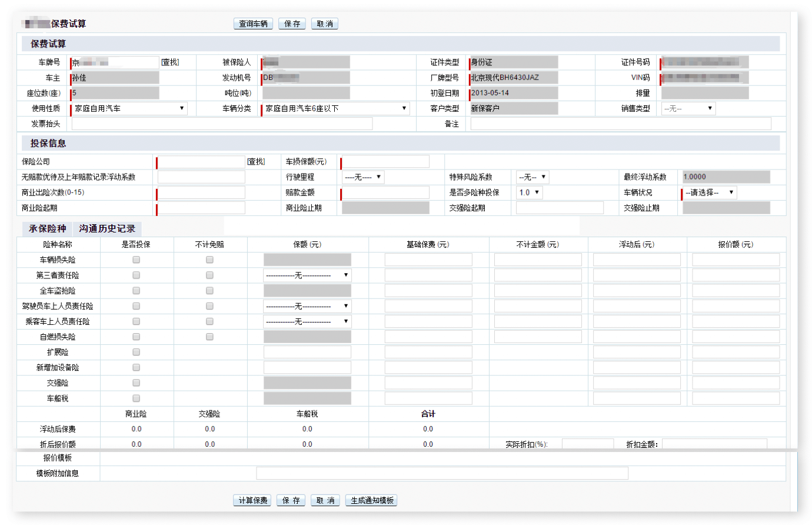Image resolution: width=812 pixels, height=525 pixels.
Task: Click the top 取消 button
Action: point(325,24)
